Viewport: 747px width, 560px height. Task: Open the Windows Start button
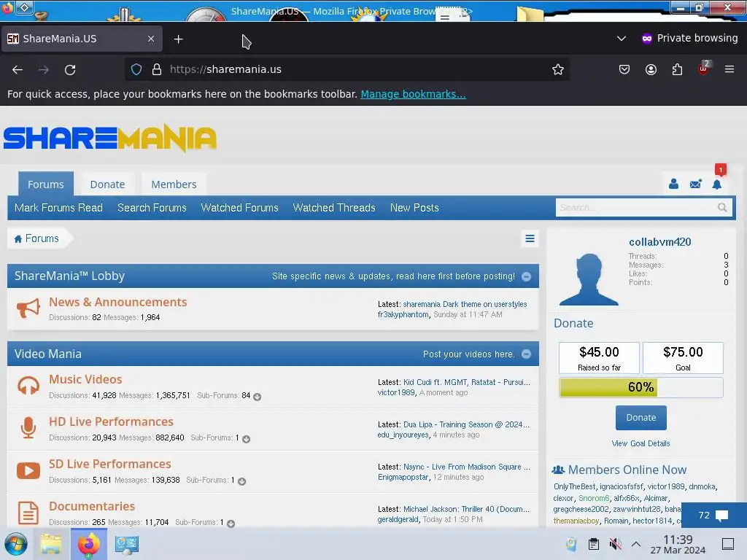[x=16, y=544]
